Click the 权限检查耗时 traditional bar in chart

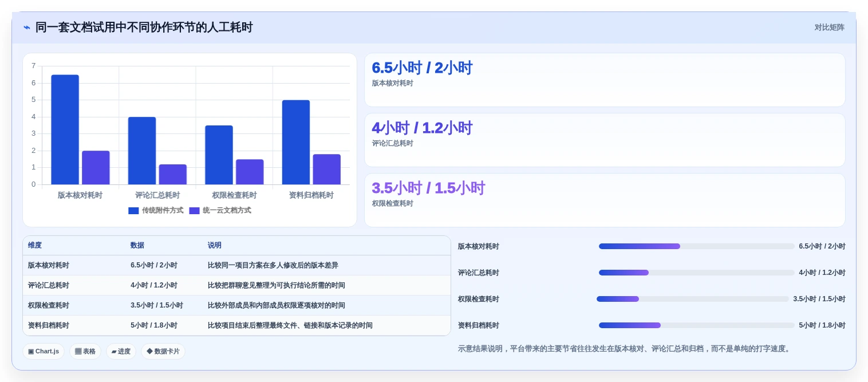(x=219, y=155)
